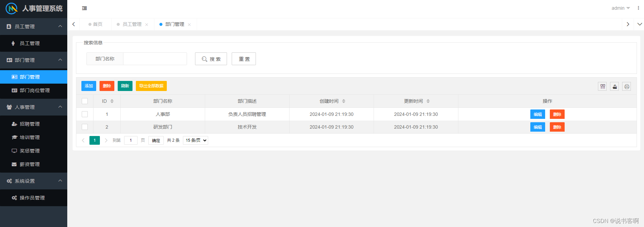Open 招聘管理 in sidebar
644x227 pixels.
[x=34, y=124]
